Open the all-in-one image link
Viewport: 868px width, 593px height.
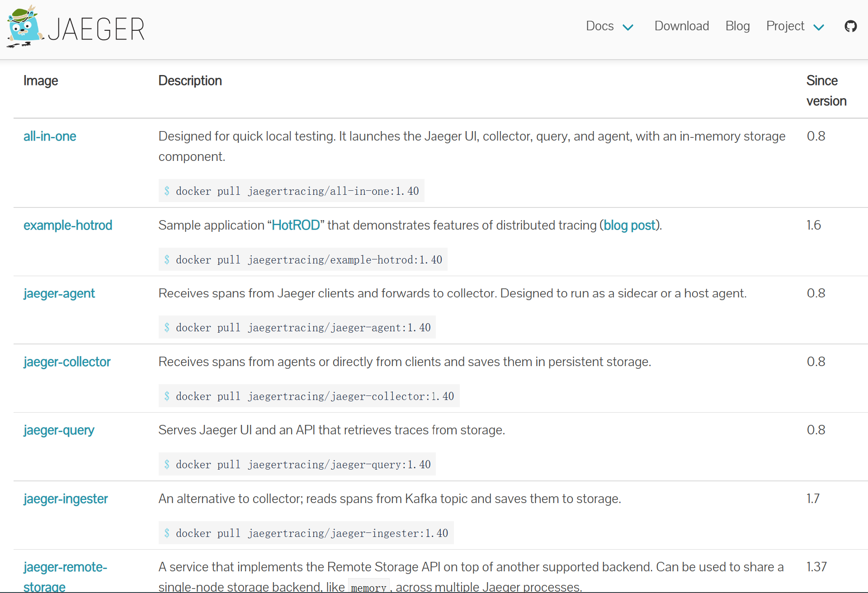(x=50, y=136)
